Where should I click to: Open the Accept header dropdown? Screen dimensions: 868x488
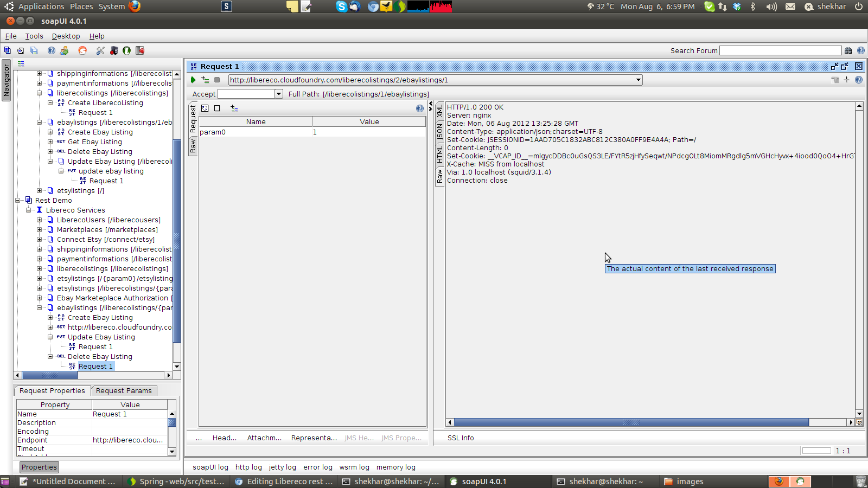pyautogui.click(x=279, y=94)
